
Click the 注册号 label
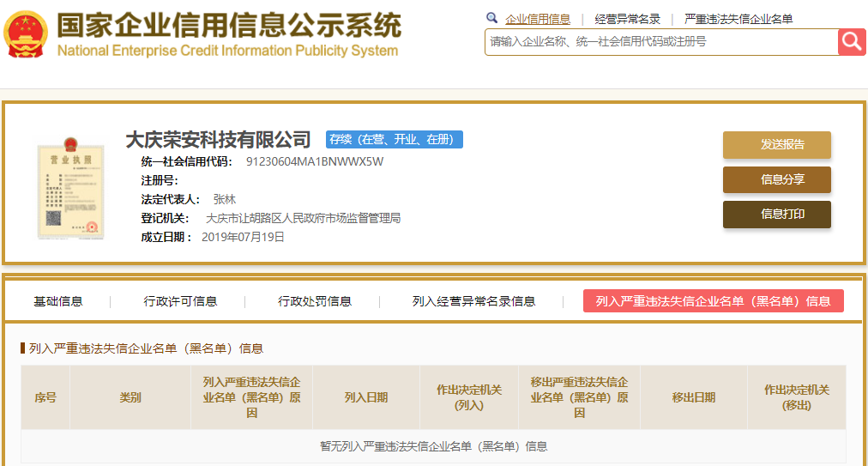coord(160,180)
